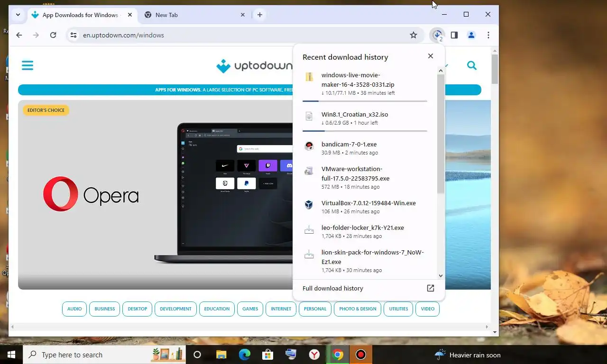Screen dimensions: 607x364
Task: Close the Recent download history popup
Action: point(431,56)
